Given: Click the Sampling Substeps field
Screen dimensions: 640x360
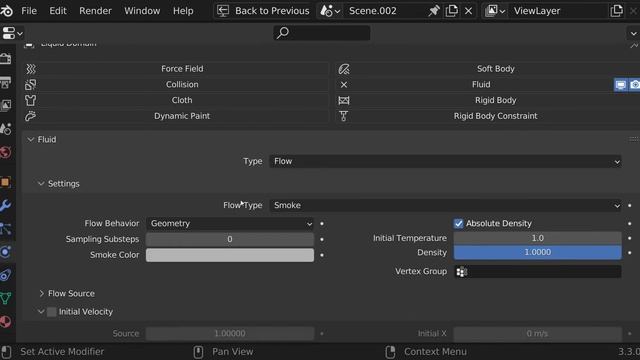Looking at the screenshot, I should click(x=230, y=239).
